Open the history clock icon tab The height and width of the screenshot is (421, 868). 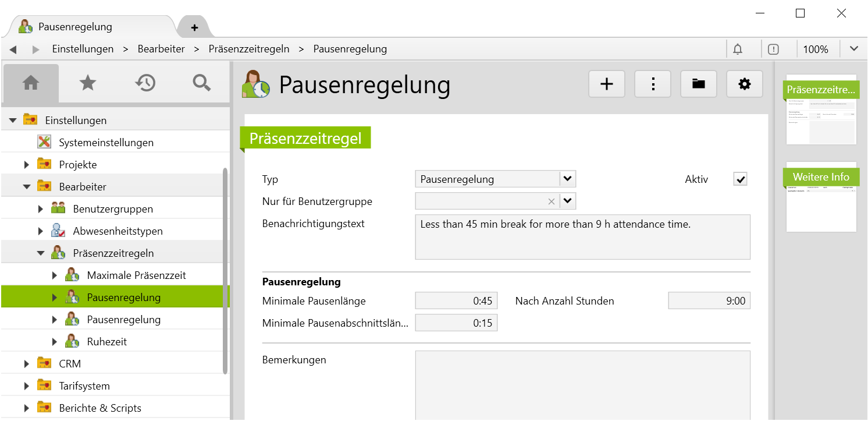click(145, 83)
